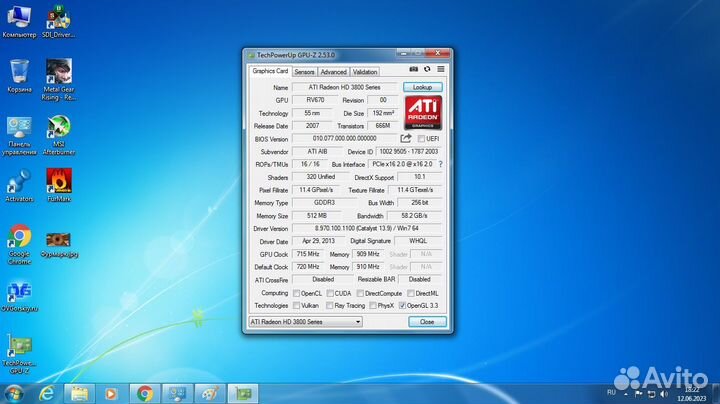Select the SDI_Driver desktop shortcut
Image resolution: width=720 pixels, height=404 pixels.
[58, 22]
